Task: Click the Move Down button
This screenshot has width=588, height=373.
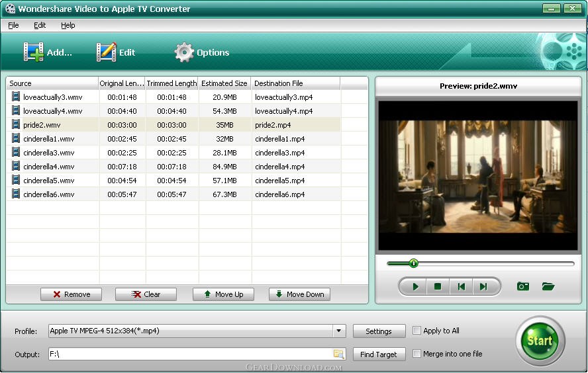Action: [299, 294]
